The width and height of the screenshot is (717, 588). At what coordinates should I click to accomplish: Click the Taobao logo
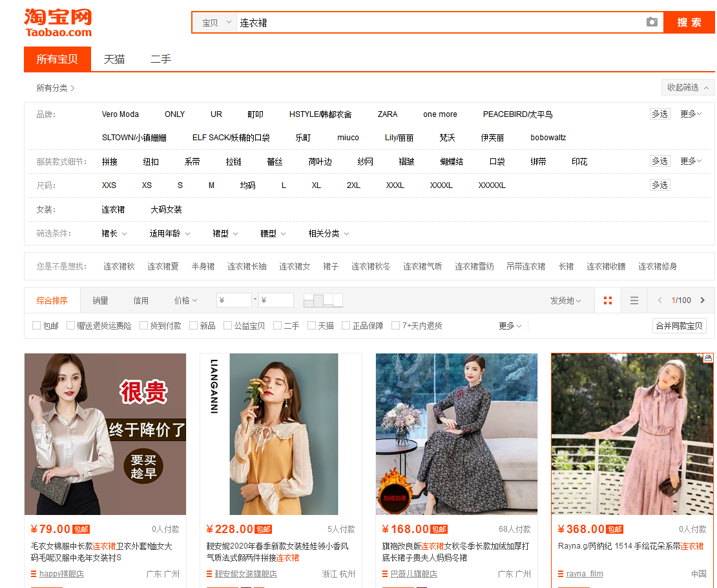[x=58, y=23]
